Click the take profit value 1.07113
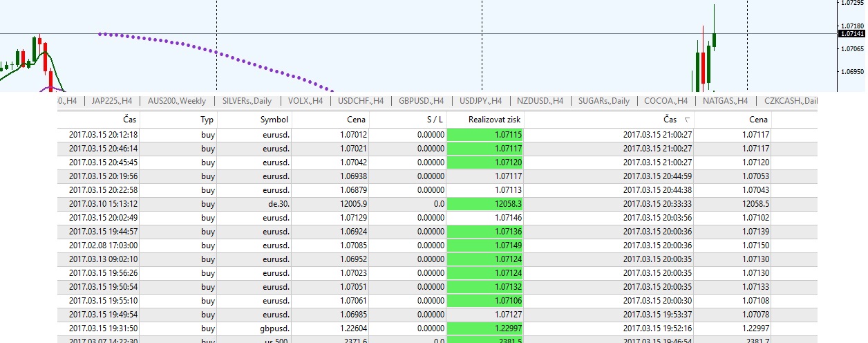The width and height of the screenshot is (868, 343). [508, 190]
